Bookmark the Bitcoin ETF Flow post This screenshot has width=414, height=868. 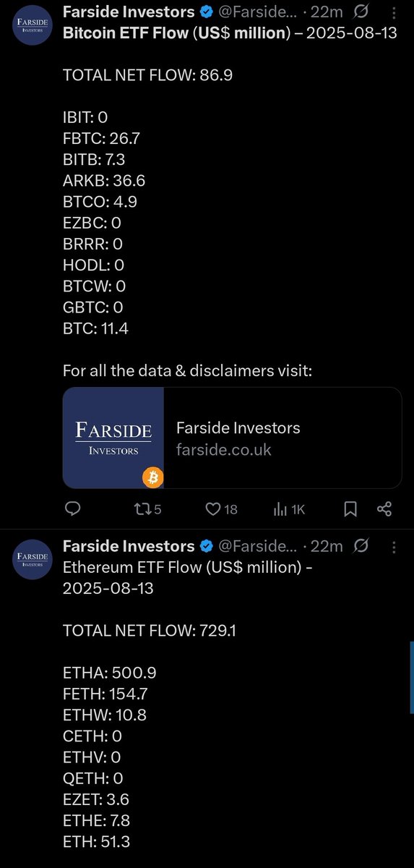(x=350, y=509)
